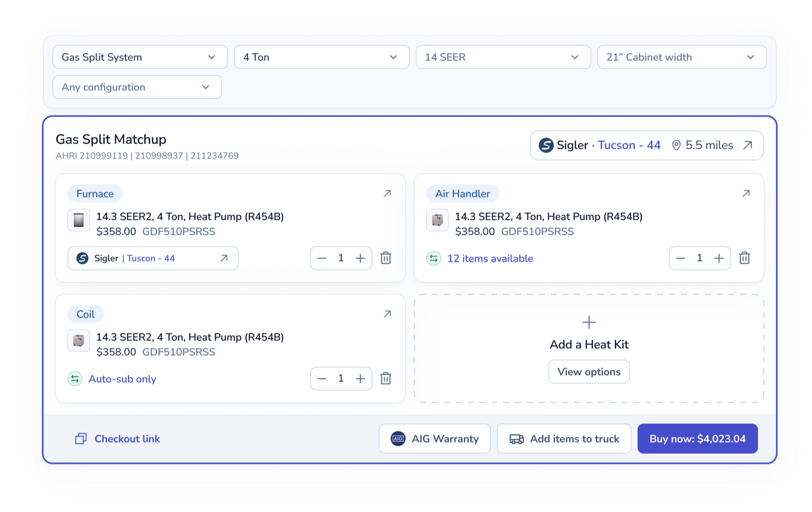Select the Air Handler category tag

(463, 194)
